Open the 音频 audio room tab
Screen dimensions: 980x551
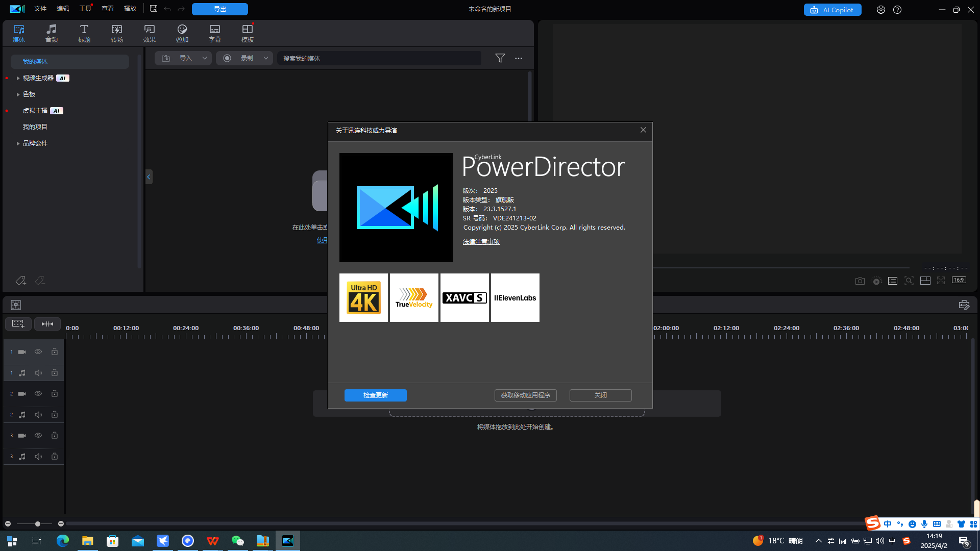point(52,33)
